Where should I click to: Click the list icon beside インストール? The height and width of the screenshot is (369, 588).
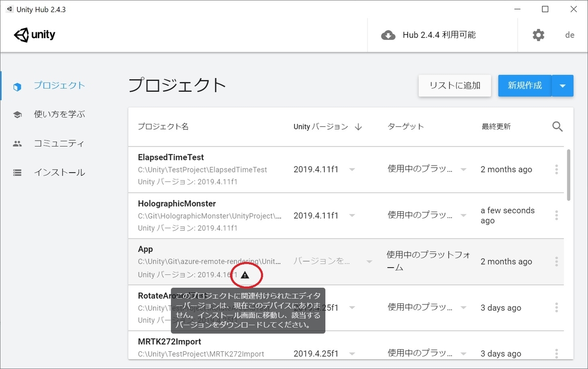17,172
